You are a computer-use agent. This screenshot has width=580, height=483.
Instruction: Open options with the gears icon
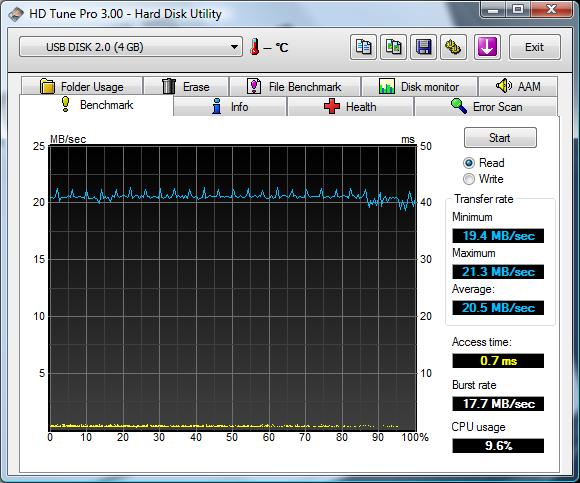pyautogui.click(x=453, y=47)
